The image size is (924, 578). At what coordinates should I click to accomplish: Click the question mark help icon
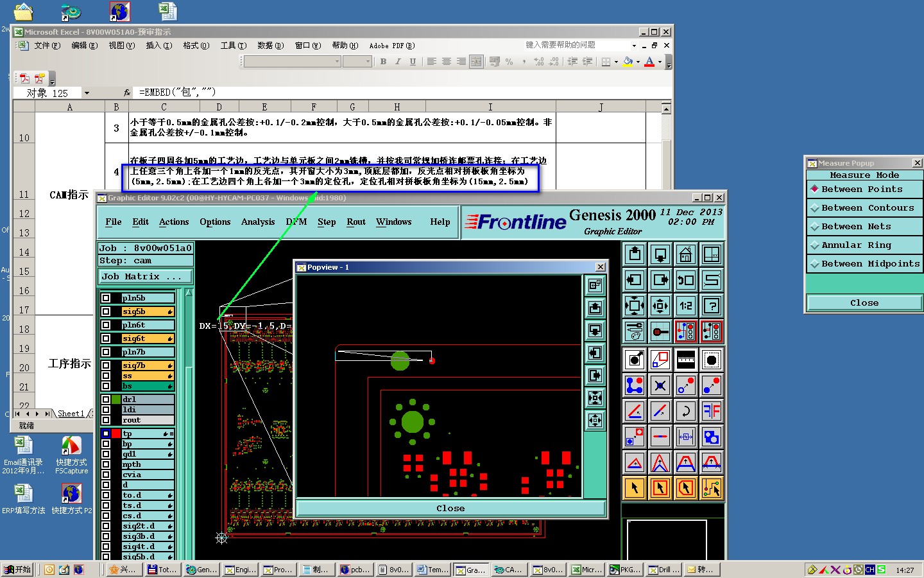pos(712,306)
